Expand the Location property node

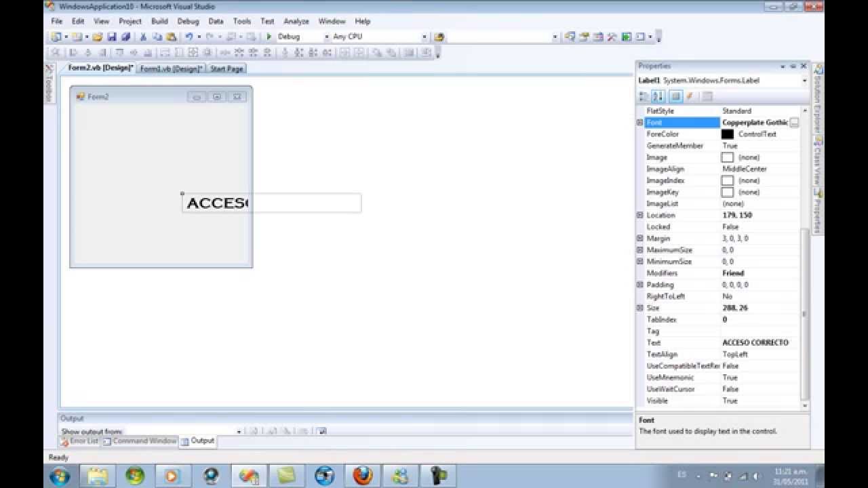point(639,215)
